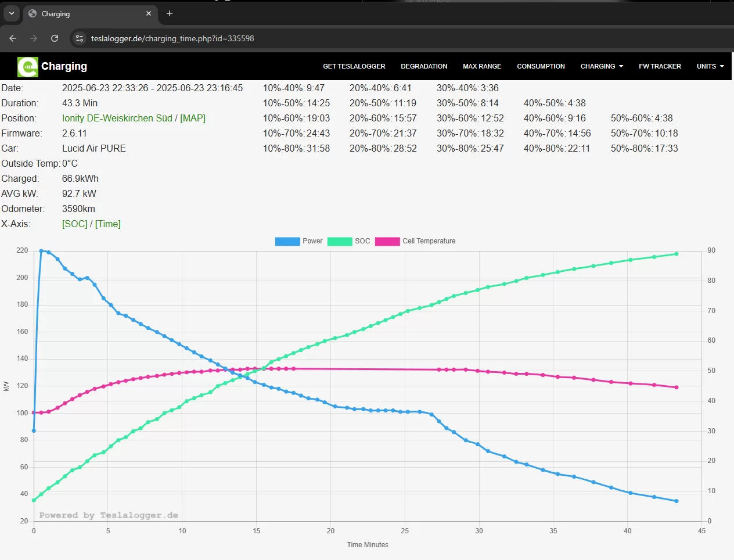Click the 20%-40%: 6:41 entry

[380, 88]
